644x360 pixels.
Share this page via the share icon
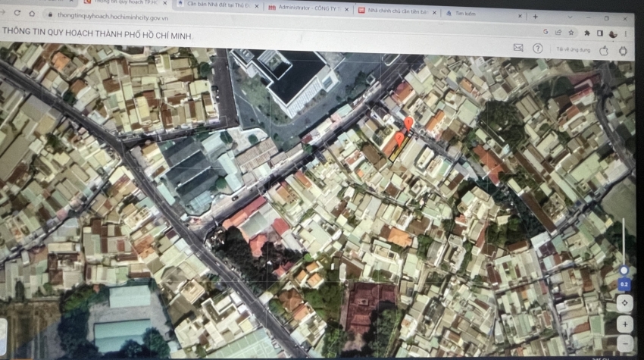click(558, 32)
